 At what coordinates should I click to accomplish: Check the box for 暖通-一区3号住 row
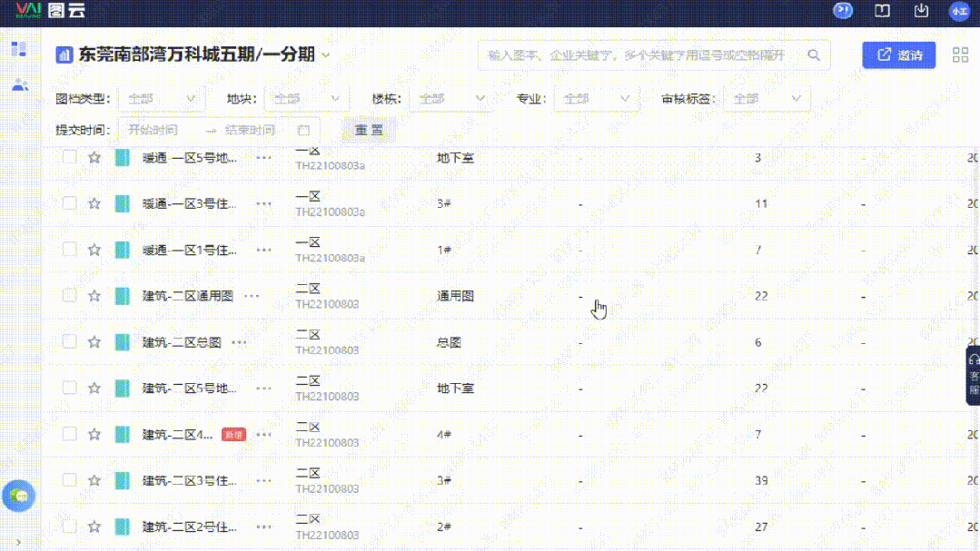point(70,203)
